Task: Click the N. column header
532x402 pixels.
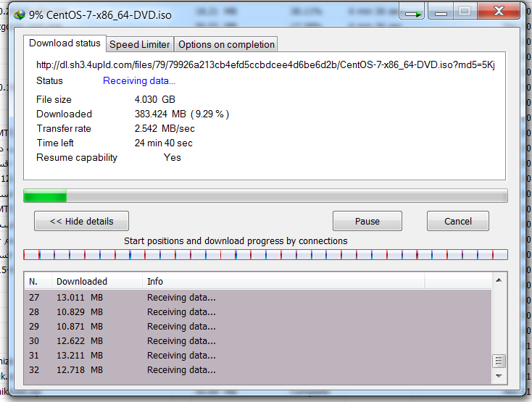Action: coord(38,281)
